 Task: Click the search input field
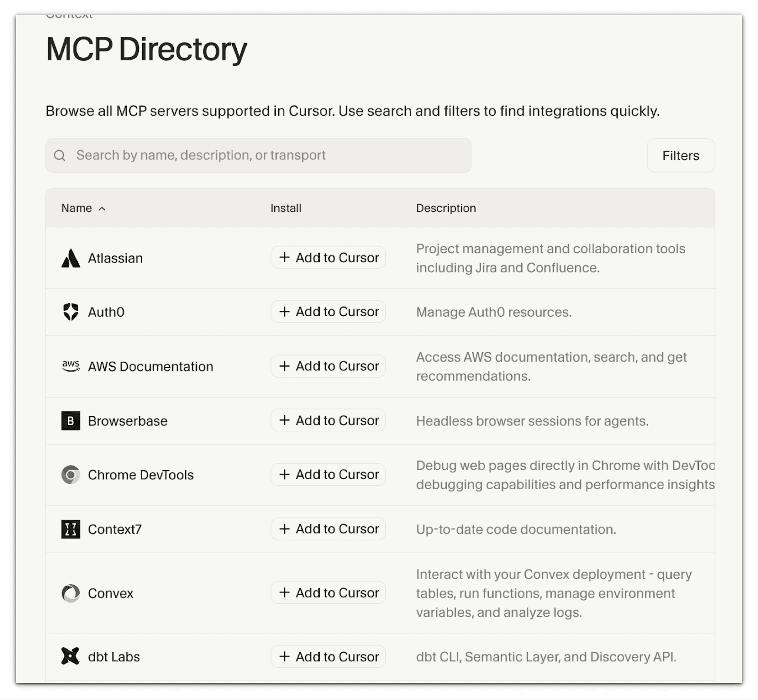click(x=258, y=155)
